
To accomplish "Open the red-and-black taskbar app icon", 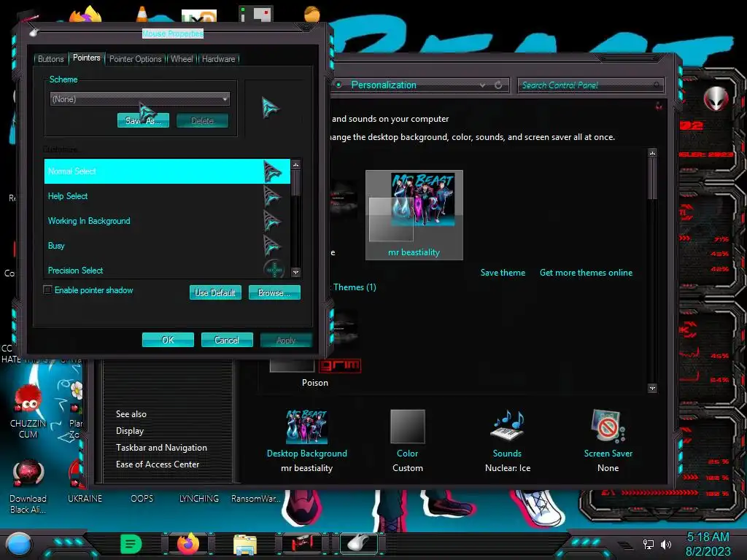I will (x=302, y=544).
